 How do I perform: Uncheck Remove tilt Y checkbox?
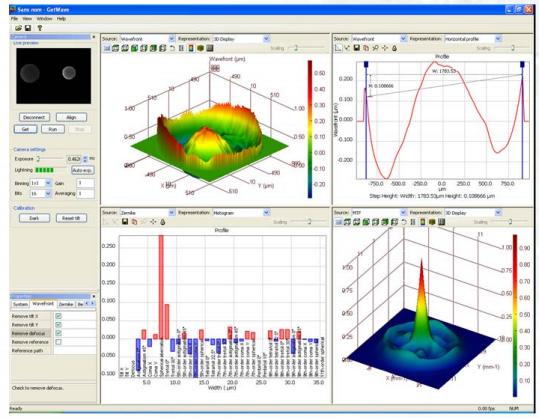58,324
